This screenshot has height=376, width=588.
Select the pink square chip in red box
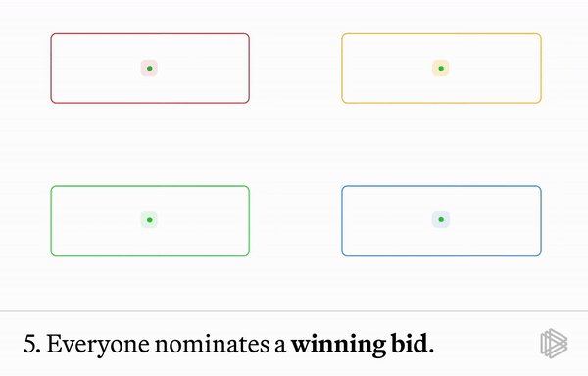[x=149, y=69]
